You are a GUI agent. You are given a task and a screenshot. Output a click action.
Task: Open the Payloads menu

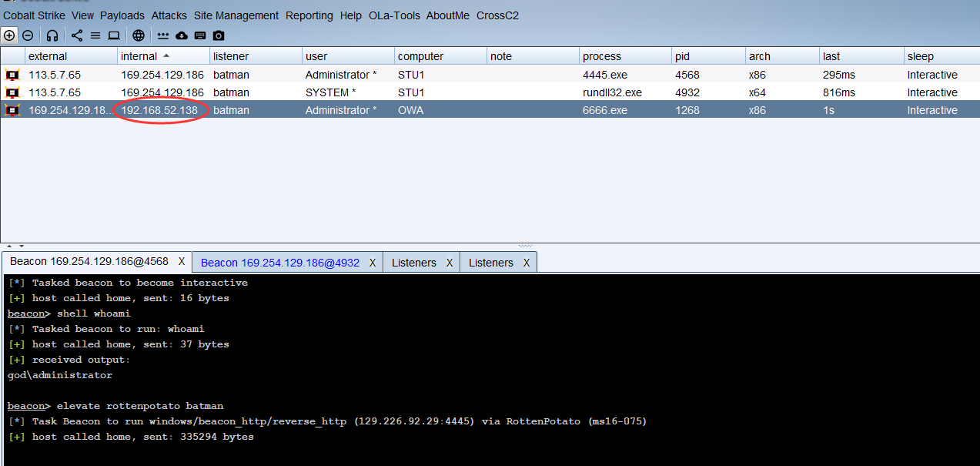pos(122,15)
